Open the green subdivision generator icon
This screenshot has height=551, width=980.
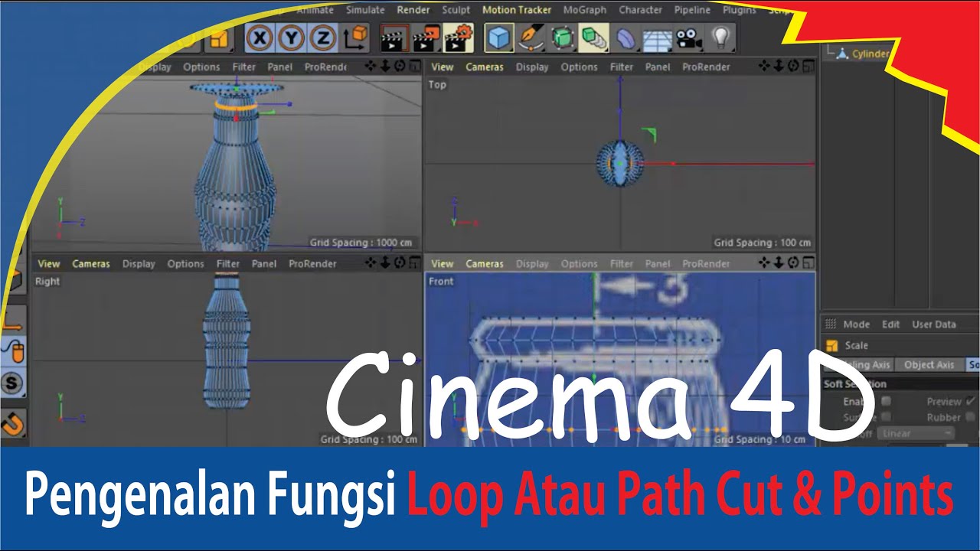[x=562, y=37]
